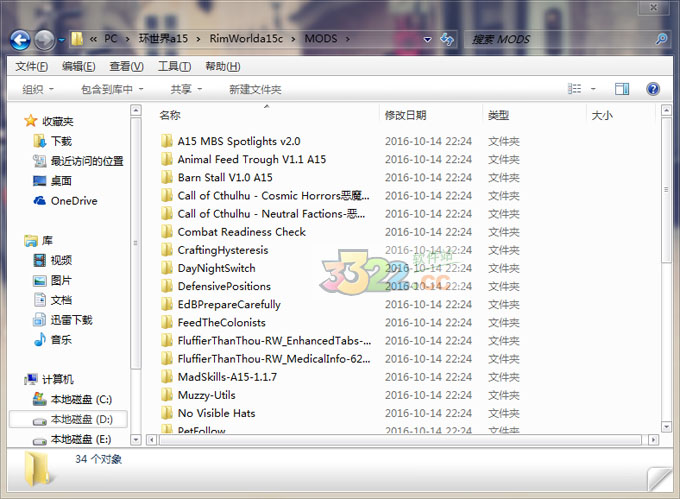Click folder icon of Call of Cthulhu - Neutral Factions
Viewport: 680px width, 499px height.
[x=167, y=214]
